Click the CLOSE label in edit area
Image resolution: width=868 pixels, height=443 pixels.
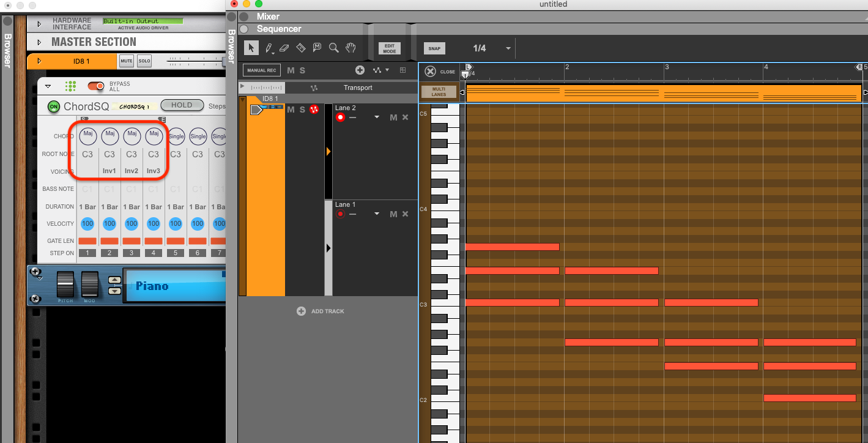pos(448,72)
